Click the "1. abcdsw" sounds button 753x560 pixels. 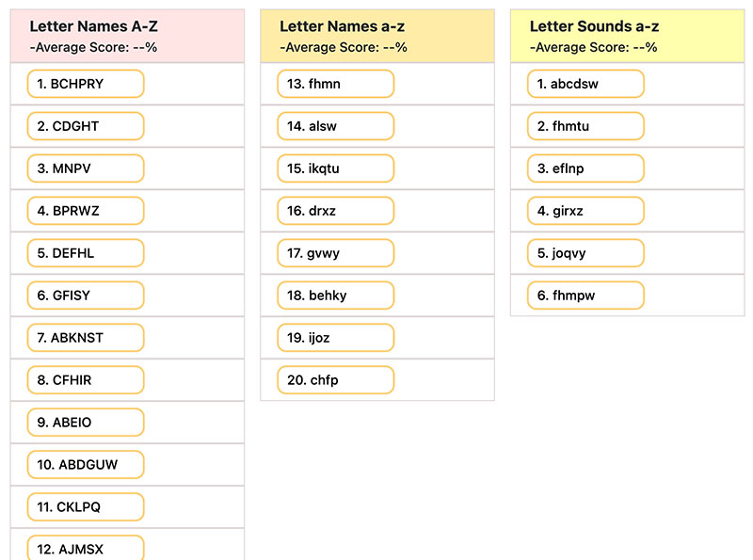click(x=585, y=84)
